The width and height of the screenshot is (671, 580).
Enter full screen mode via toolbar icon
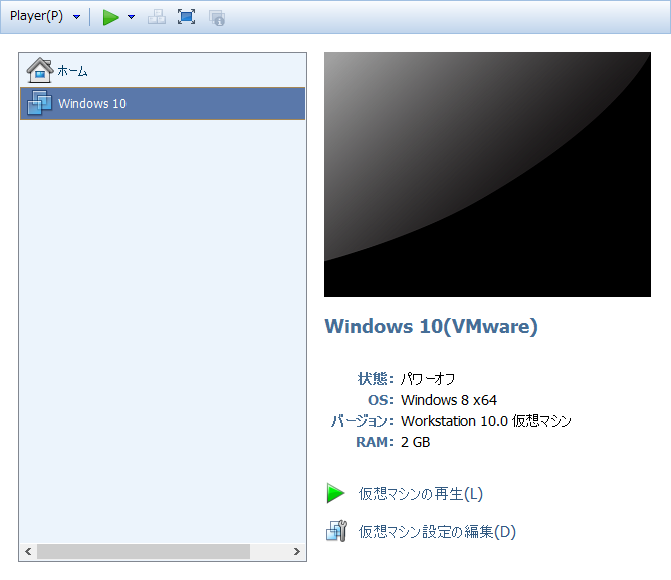click(187, 17)
